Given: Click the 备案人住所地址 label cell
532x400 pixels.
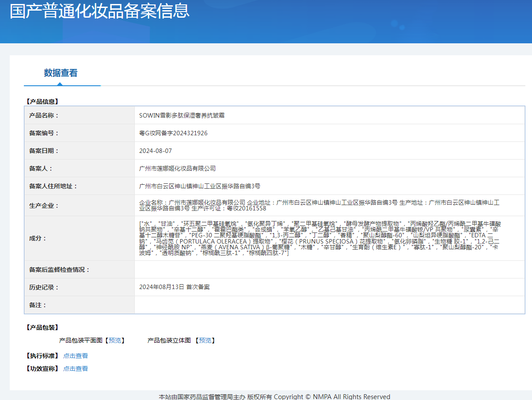Looking at the screenshot, I should (80, 186).
